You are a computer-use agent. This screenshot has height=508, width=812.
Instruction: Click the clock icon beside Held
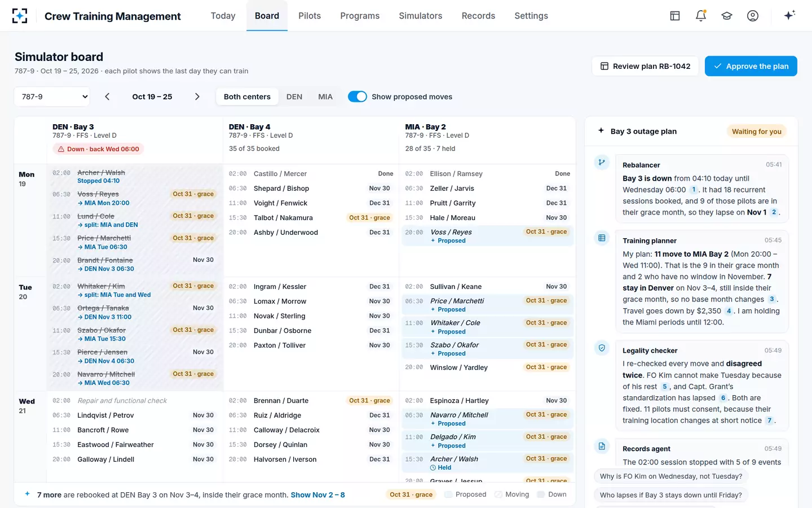click(433, 467)
